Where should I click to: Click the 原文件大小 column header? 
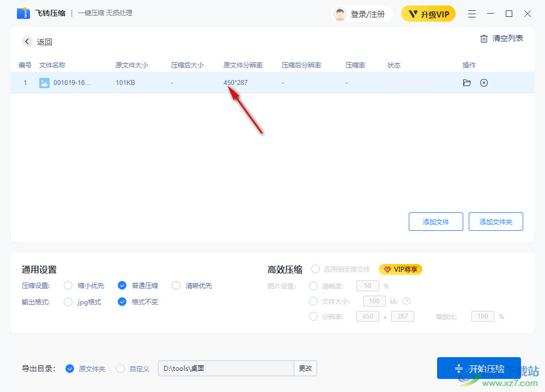click(x=132, y=65)
